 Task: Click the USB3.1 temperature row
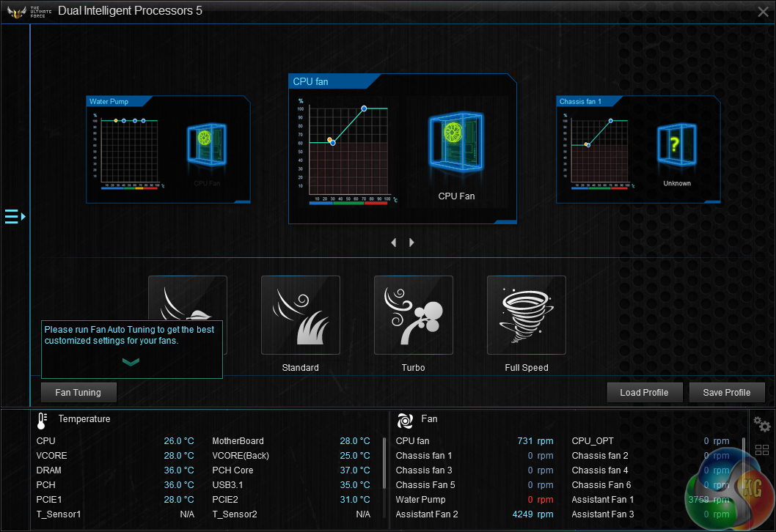291,485
